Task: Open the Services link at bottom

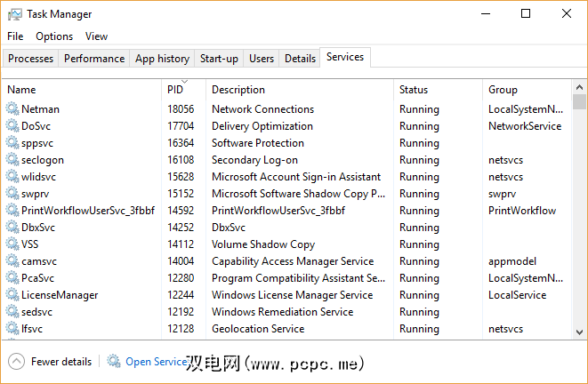Action: (x=156, y=362)
